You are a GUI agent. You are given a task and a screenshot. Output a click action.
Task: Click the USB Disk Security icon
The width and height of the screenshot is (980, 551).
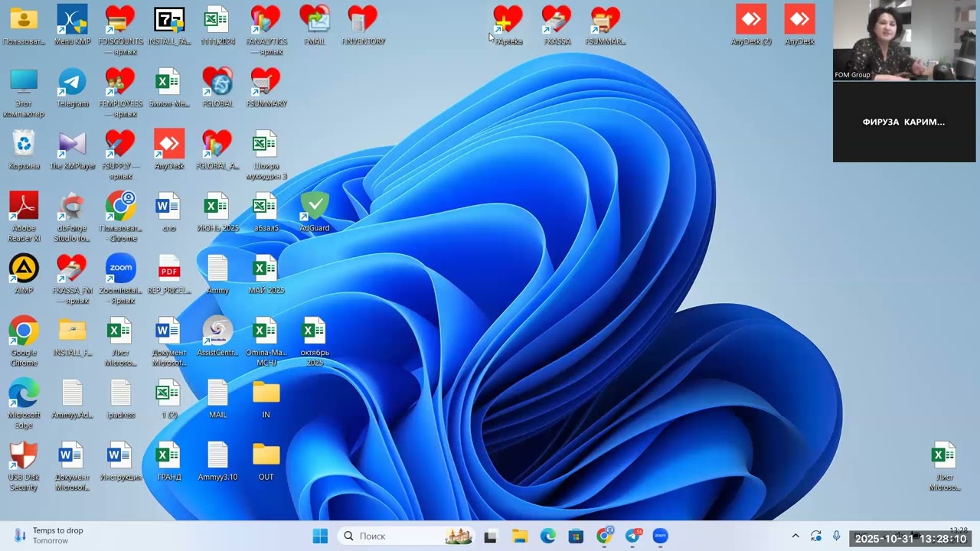point(24,466)
